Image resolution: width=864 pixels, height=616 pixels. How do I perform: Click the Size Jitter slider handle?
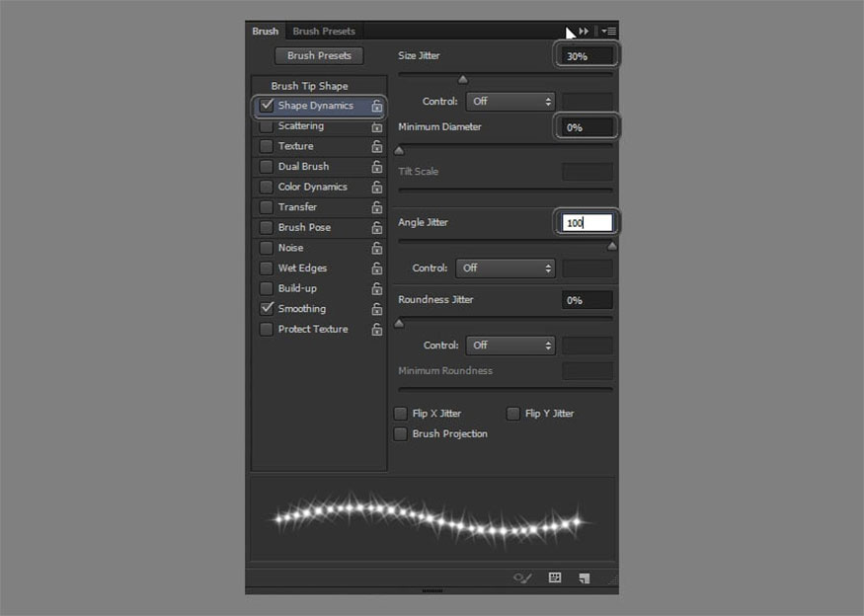462,80
